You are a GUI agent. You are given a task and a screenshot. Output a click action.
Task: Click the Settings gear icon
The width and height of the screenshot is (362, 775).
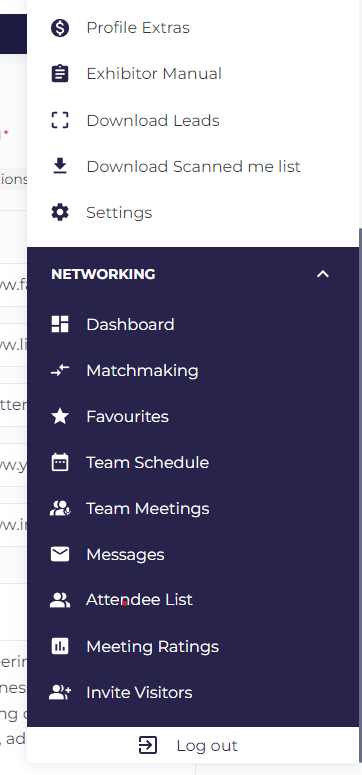click(x=60, y=213)
